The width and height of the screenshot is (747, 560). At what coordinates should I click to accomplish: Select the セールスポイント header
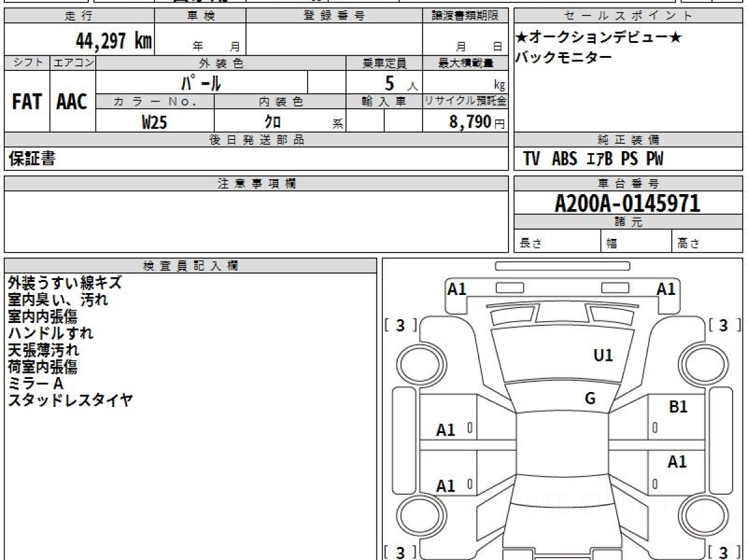(629, 16)
